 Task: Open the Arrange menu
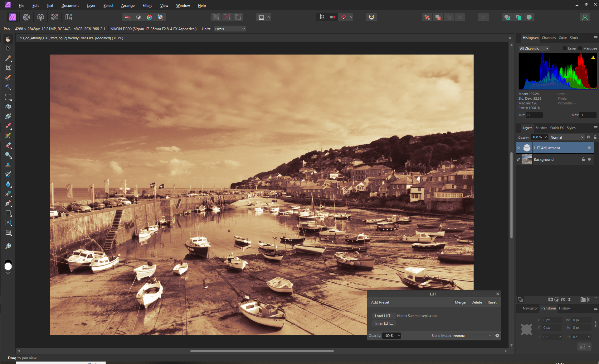click(128, 6)
